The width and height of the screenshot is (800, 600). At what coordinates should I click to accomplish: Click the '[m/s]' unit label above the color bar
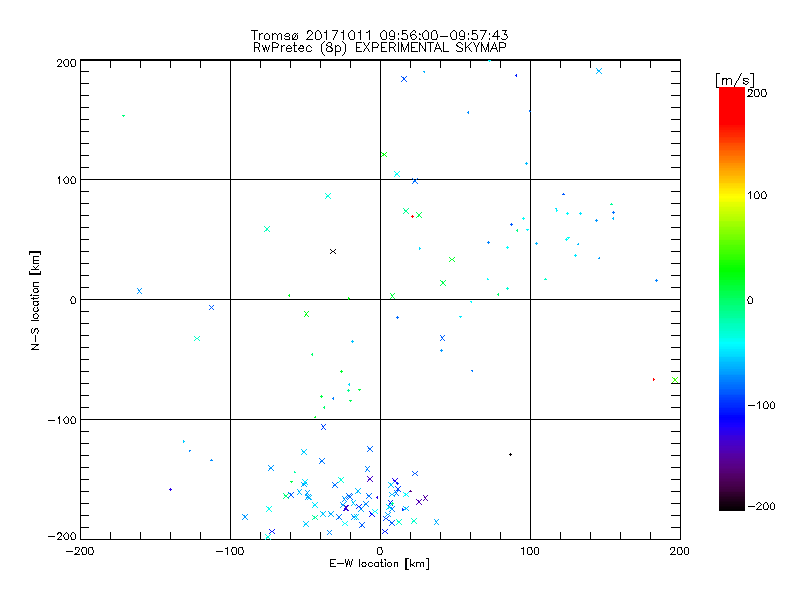pos(734,80)
